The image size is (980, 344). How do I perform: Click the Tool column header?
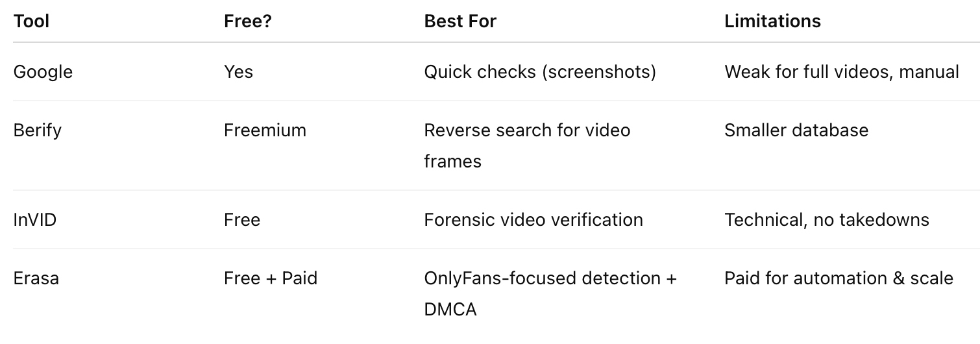[x=31, y=21]
